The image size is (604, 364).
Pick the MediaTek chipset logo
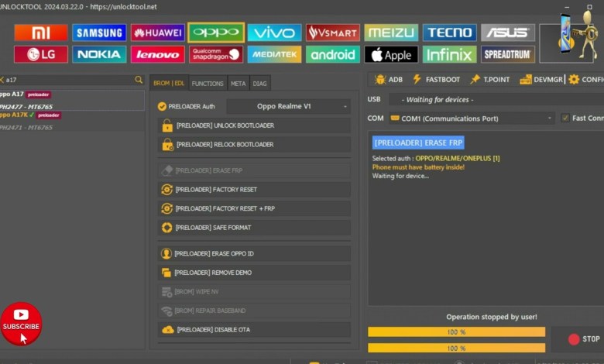(x=274, y=55)
